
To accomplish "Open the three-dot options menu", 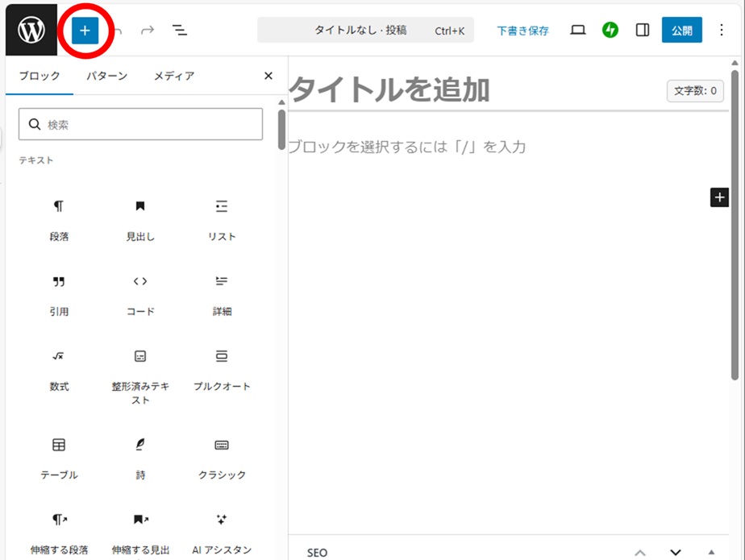I will pyautogui.click(x=722, y=30).
